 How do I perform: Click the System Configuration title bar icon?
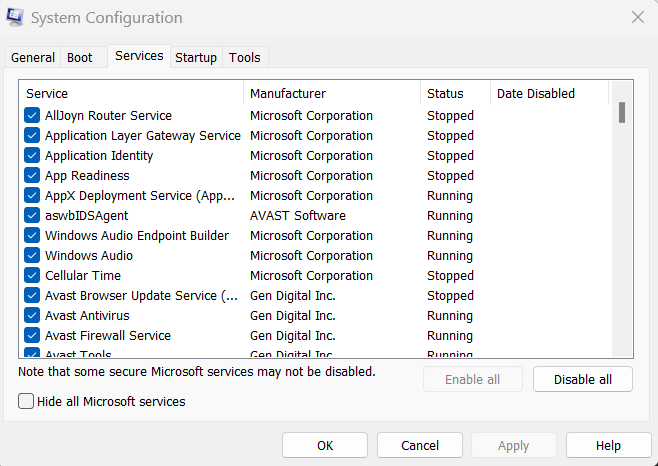[x=17, y=18]
